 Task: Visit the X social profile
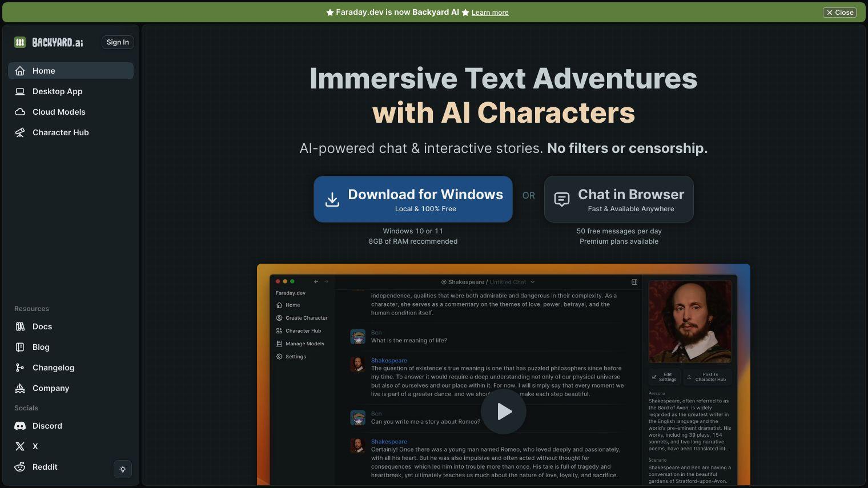click(71, 446)
